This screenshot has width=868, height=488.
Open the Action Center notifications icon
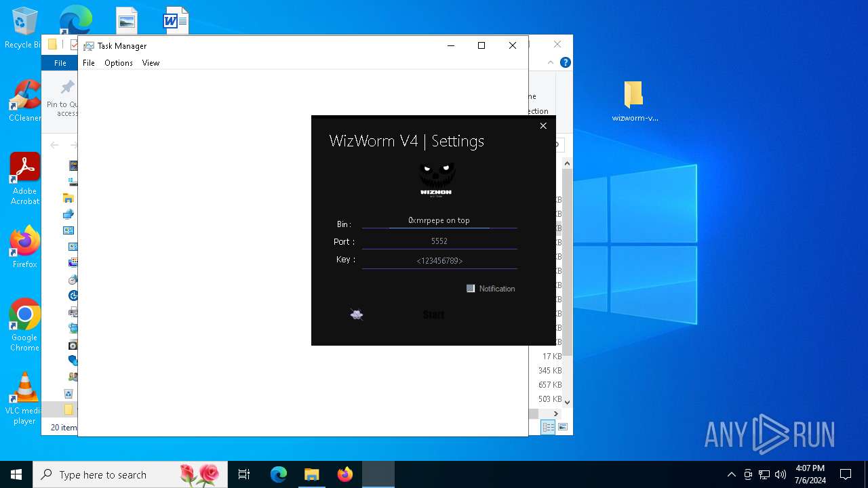pos(846,474)
